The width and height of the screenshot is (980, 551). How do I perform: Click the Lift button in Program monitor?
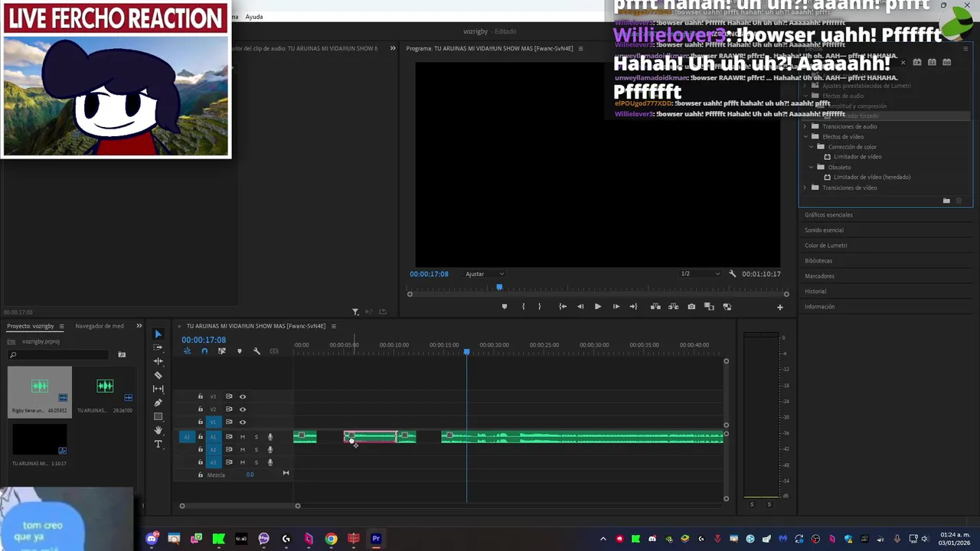(655, 307)
